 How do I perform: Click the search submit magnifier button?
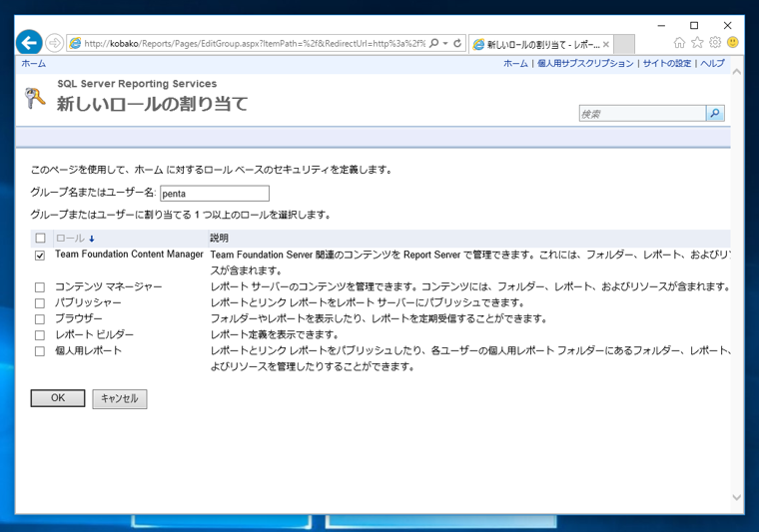pyautogui.click(x=715, y=113)
